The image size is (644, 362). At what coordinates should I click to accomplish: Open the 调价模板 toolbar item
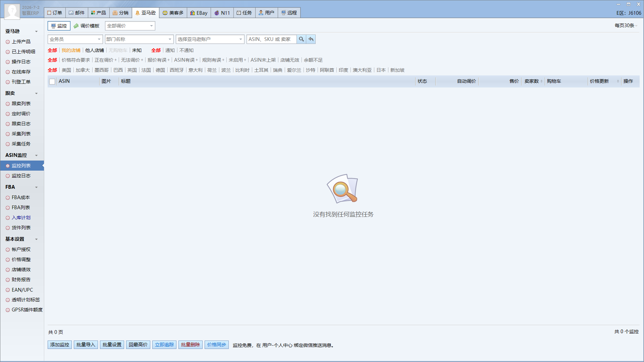tap(87, 26)
